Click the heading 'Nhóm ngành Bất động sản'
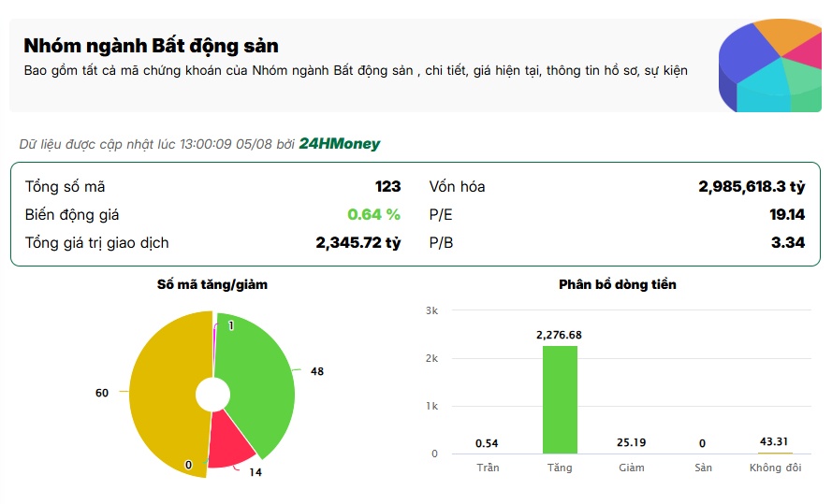This screenshot has width=832, height=504. 152,46
